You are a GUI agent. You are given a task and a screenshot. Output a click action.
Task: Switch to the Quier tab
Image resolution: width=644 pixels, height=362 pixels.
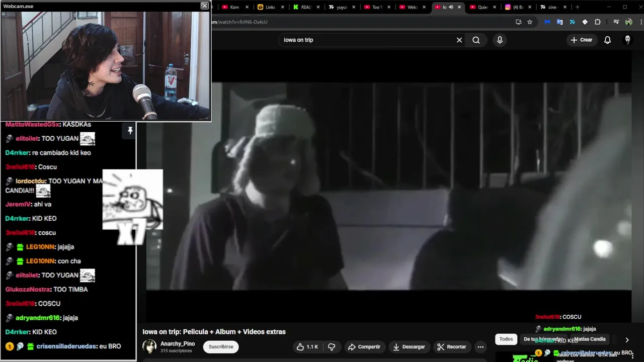479,7
